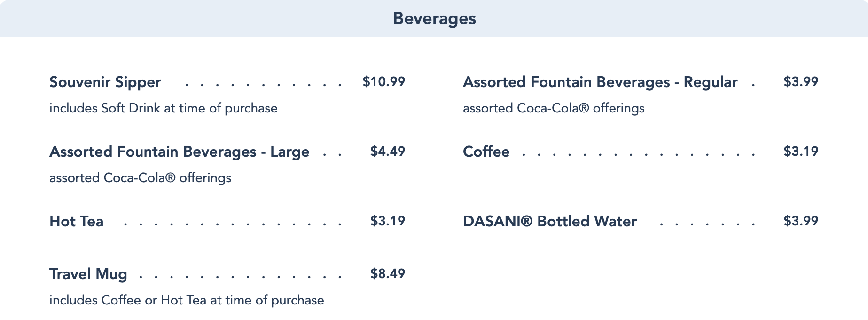This screenshot has height=320, width=868.
Task: Click the DASANI Bottled Water $3.99 price
Action: point(801,221)
